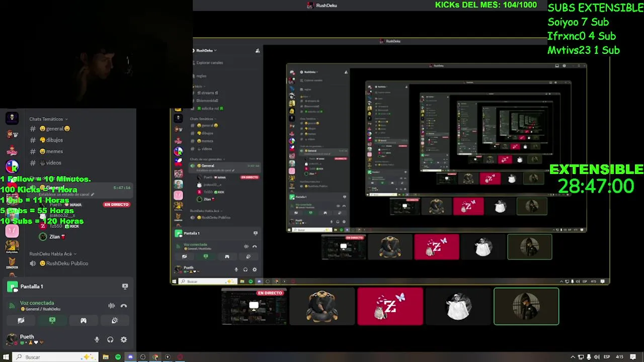Screen dimensions: 644x362
Task: Open the network icon in system tray
Action: tap(581, 357)
